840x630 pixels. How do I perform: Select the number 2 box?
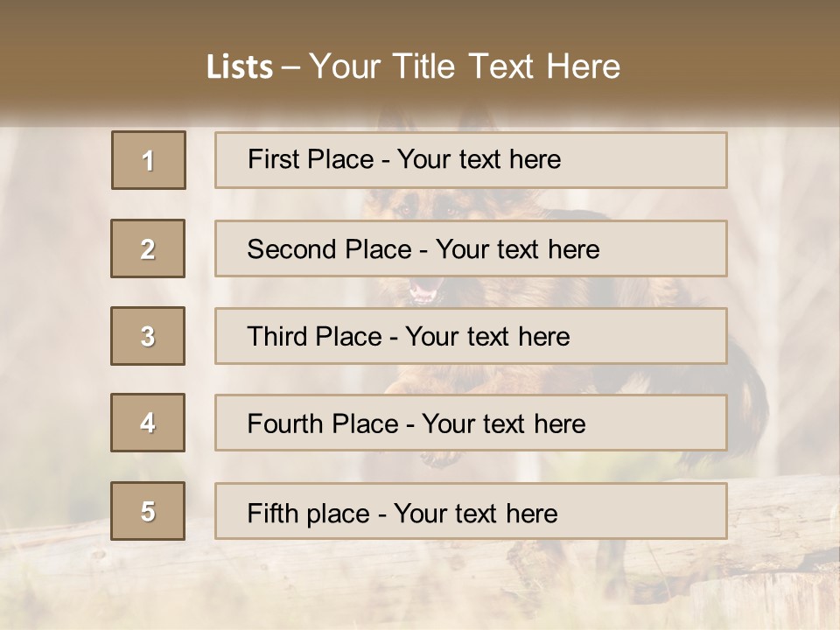(x=148, y=248)
